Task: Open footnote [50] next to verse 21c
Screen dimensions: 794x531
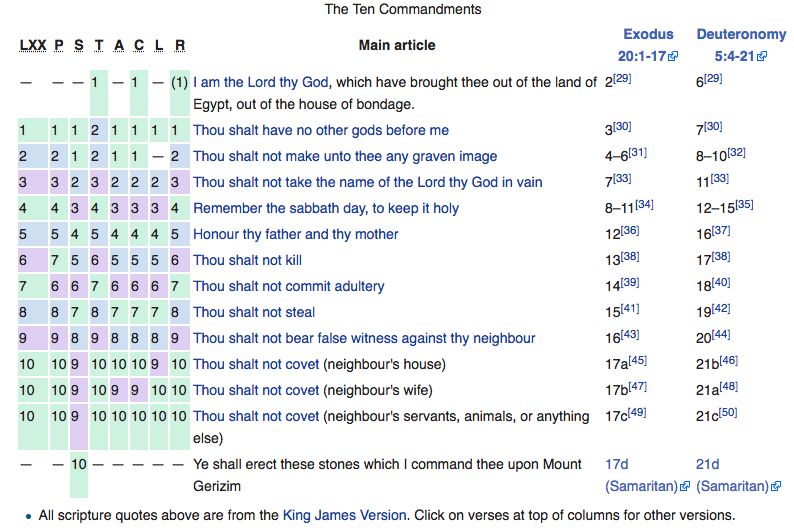Action: tap(728, 413)
